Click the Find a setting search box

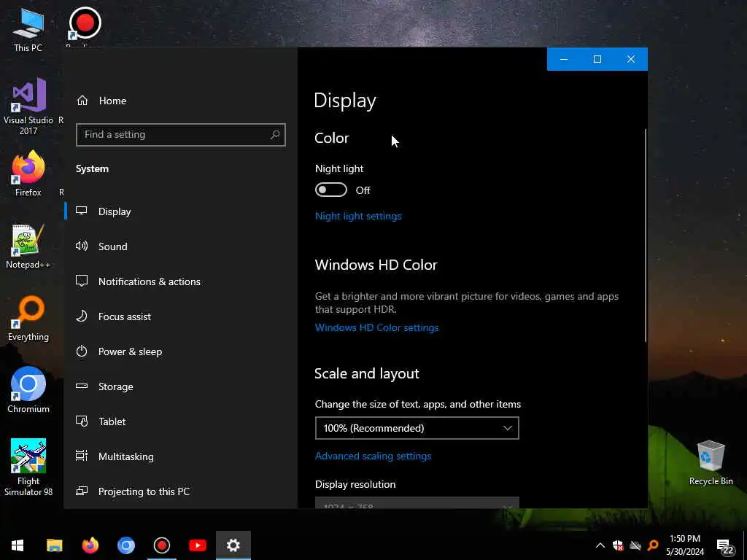click(x=181, y=135)
